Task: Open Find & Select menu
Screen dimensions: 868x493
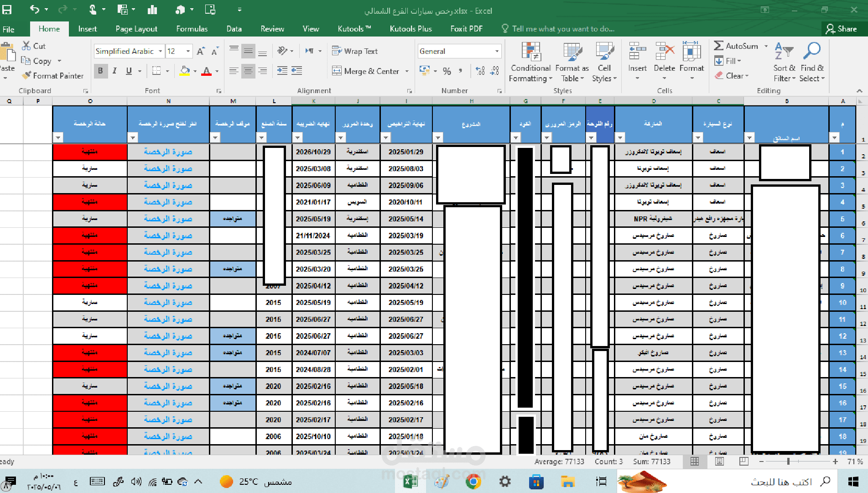Action: [812, 62]
